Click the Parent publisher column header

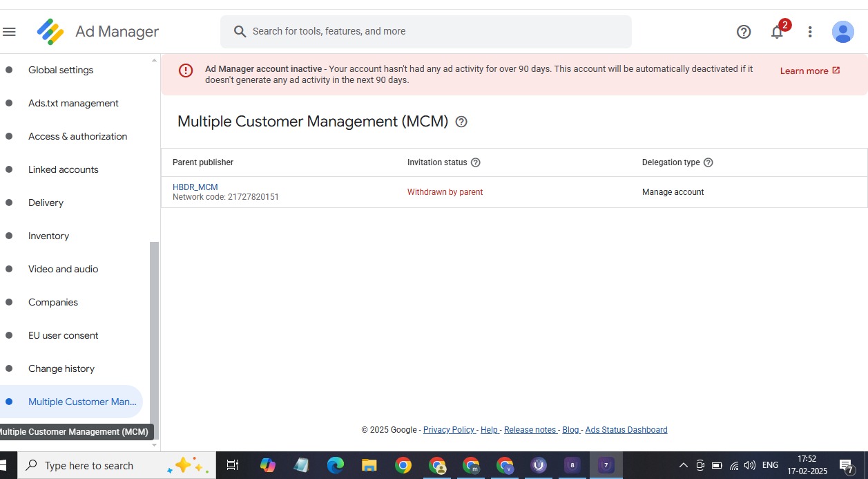tap(203, 162)
